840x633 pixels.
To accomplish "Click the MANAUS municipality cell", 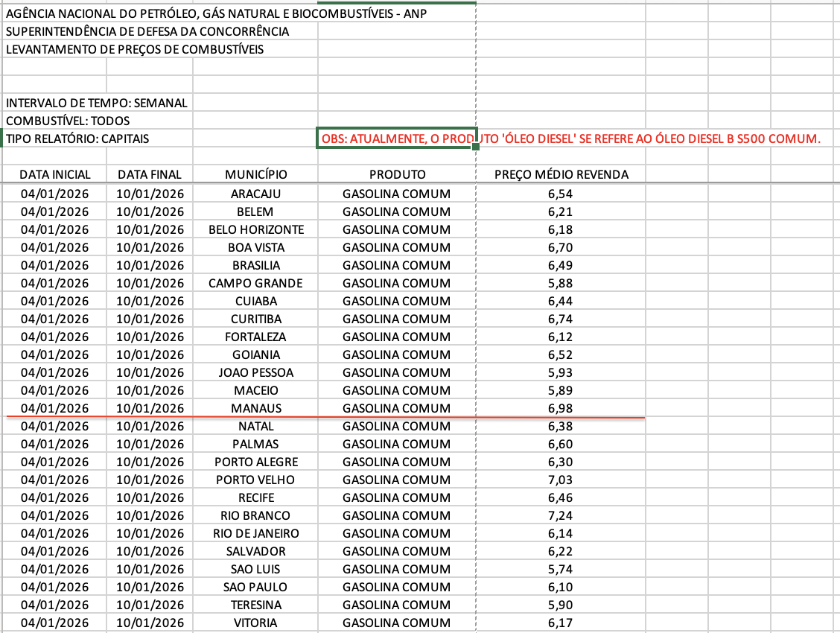I will pos(255,408).
